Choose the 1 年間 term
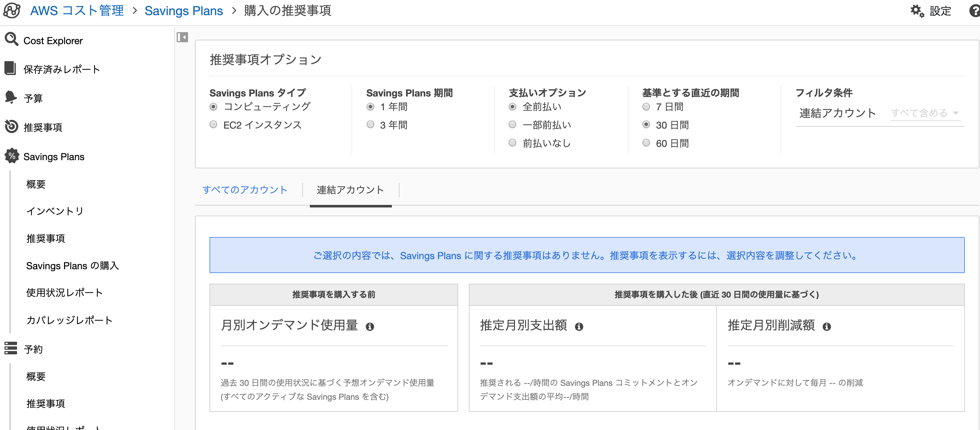This screenshot has width=980, height=430. (370, 107)
